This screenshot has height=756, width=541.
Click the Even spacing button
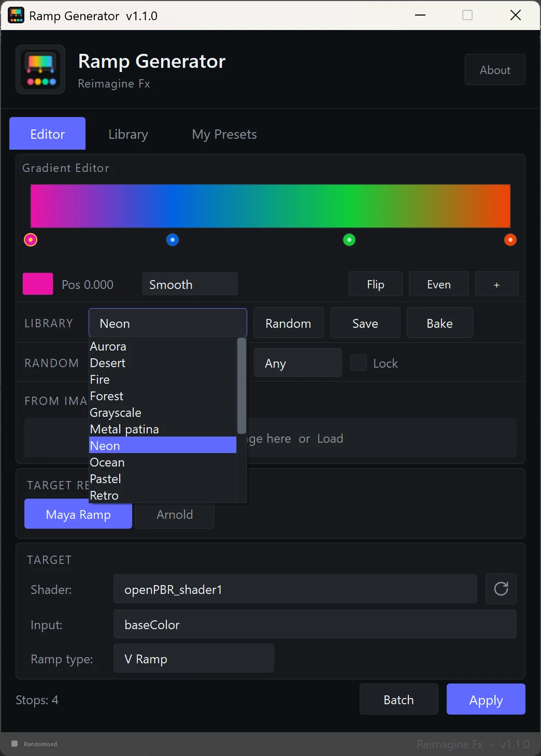439,284
